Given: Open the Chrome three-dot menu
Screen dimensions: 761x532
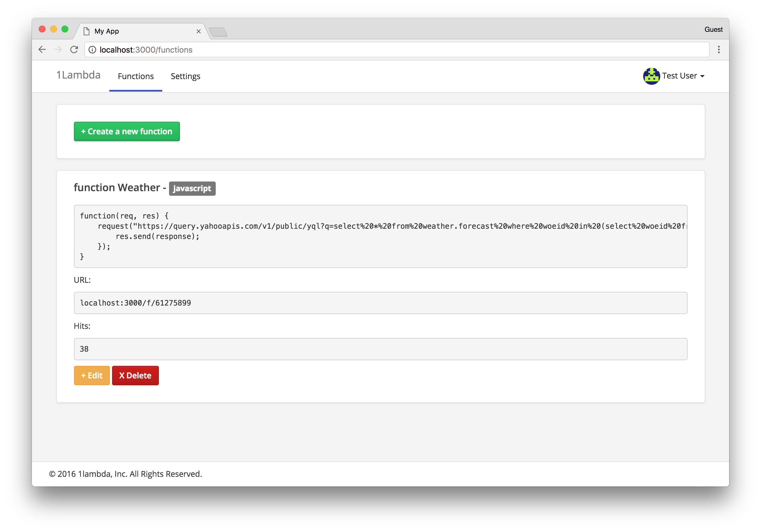Looking at the screenshot, I should (x=719, y=50).
